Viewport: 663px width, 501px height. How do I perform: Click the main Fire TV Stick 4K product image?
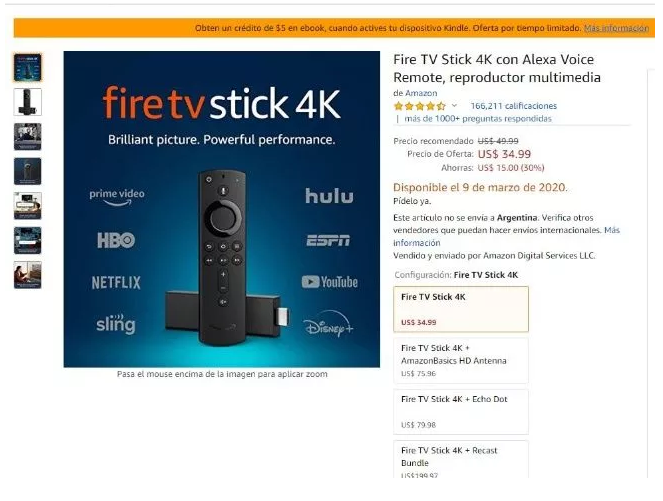(x=222, y=209)
